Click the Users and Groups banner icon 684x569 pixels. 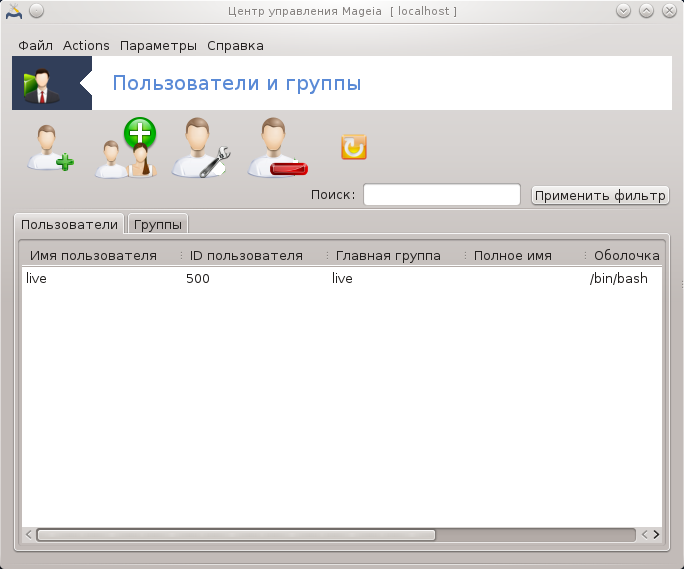tap(41, 85)
